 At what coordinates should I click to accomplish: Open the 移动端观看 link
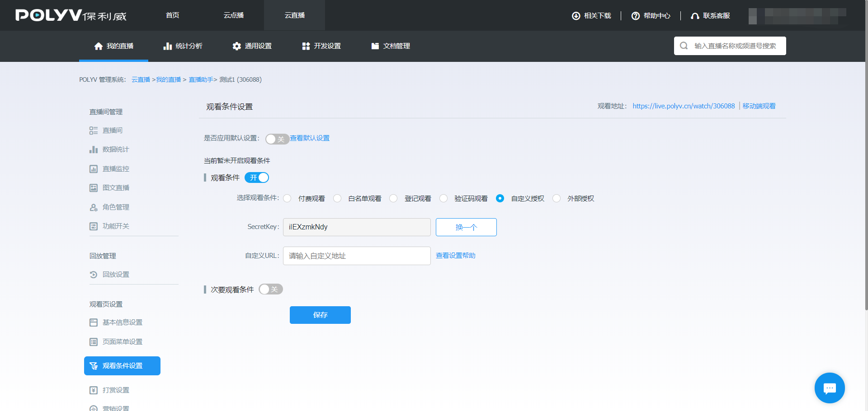coord(759,106)
